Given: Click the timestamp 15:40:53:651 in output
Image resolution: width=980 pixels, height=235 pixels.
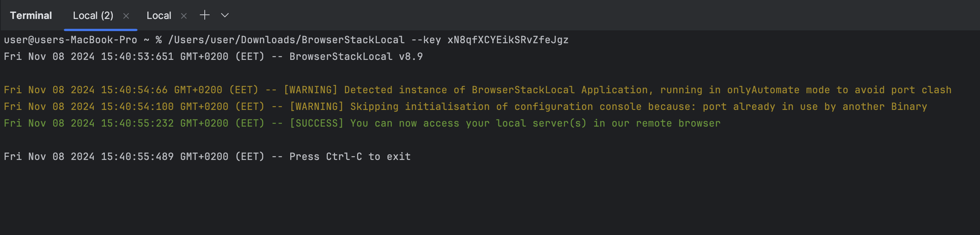Looking at the screenshot, I should [x=138, y=56].
